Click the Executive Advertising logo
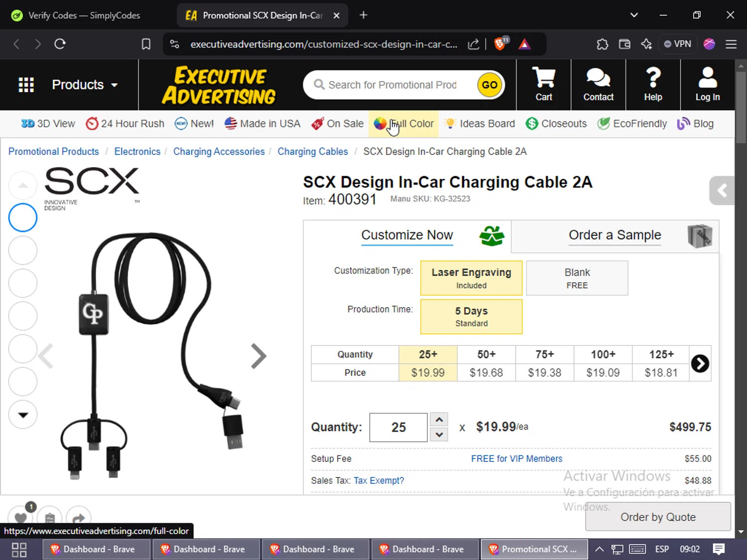Image resolution: width=747 pixels, height=560 pixels. 219,85
